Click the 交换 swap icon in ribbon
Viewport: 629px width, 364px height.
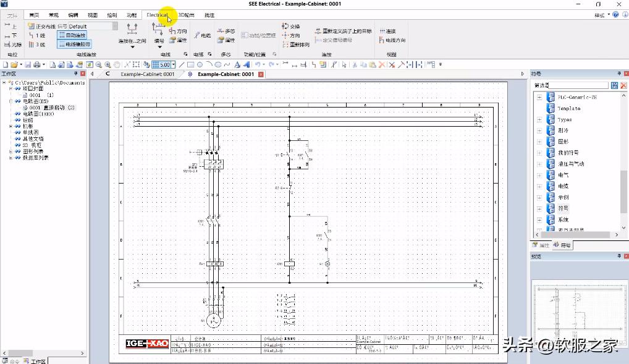pyautogui.click(x=290, y=27)
